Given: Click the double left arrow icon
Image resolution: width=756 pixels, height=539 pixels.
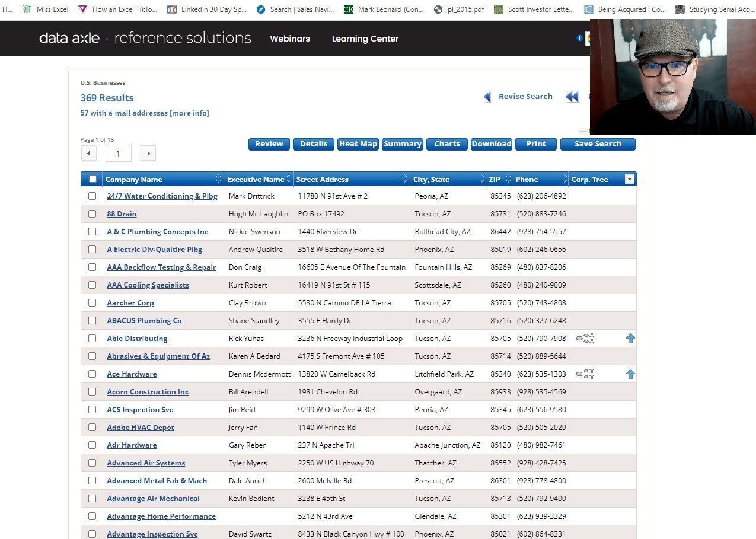Looking at the screenshot, I should (x=572, y=97).
